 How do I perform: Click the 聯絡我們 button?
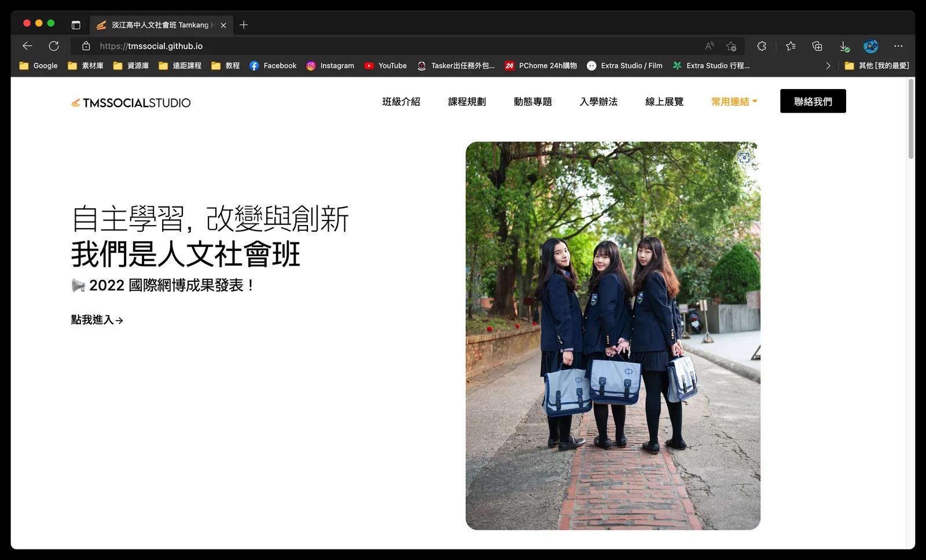pos(813,101)
